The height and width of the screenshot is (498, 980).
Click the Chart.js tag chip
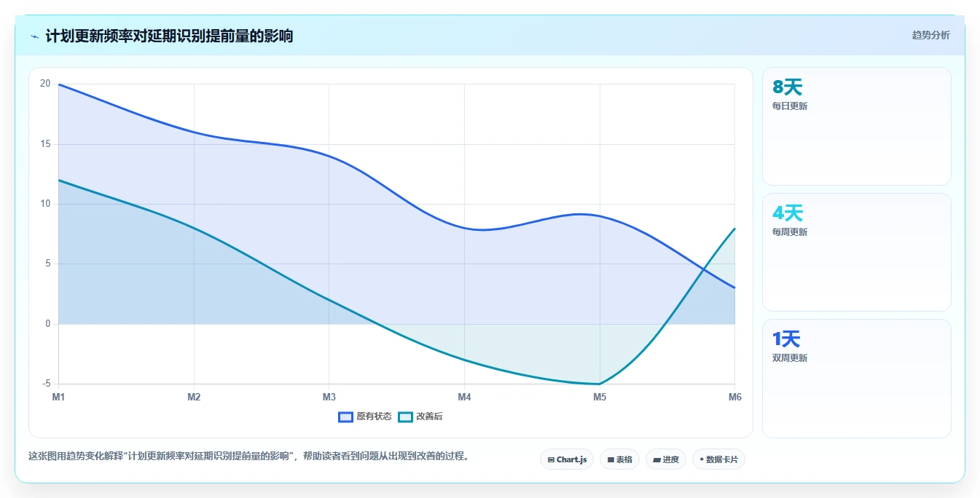[x=567, y=459]
